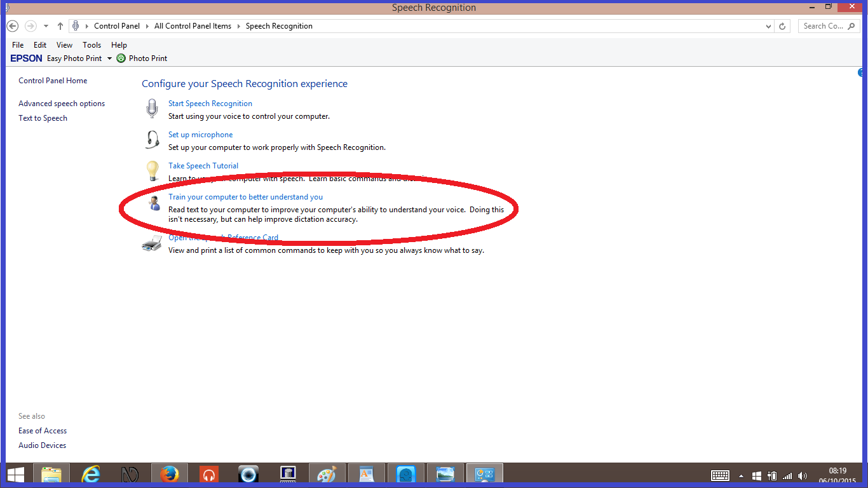Open the Windows Start button
Image resolution: width=868 pixels, height=488 pixels.
tap(16, 475)
